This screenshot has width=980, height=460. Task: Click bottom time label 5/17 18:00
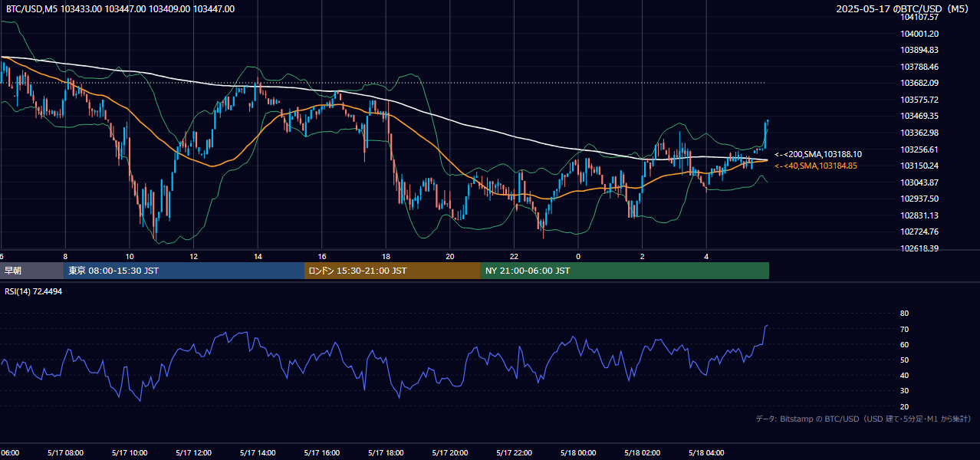(x=386, y=453)
